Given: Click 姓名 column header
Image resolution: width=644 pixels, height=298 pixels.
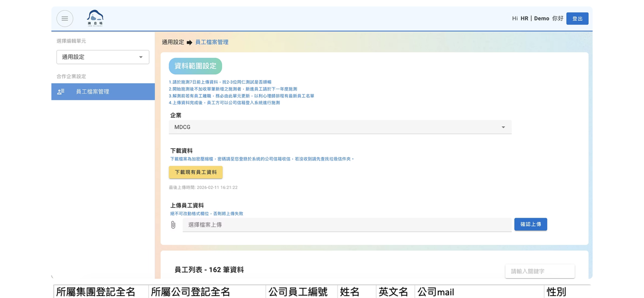Looking at the screenshot, I should (350, 292).
